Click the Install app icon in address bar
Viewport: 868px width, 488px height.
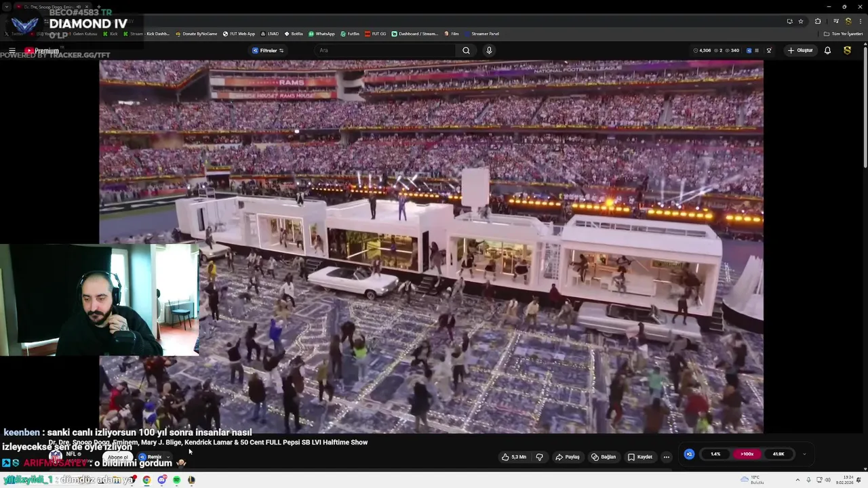pyautogui.click(x=789, y=21)
